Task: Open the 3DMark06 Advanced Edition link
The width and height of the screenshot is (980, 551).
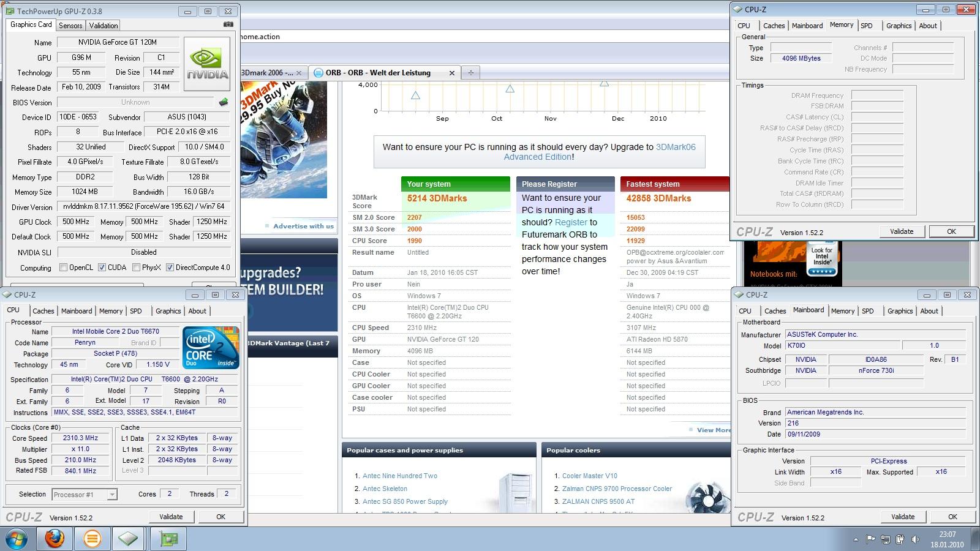Action: tap(600, 152)
